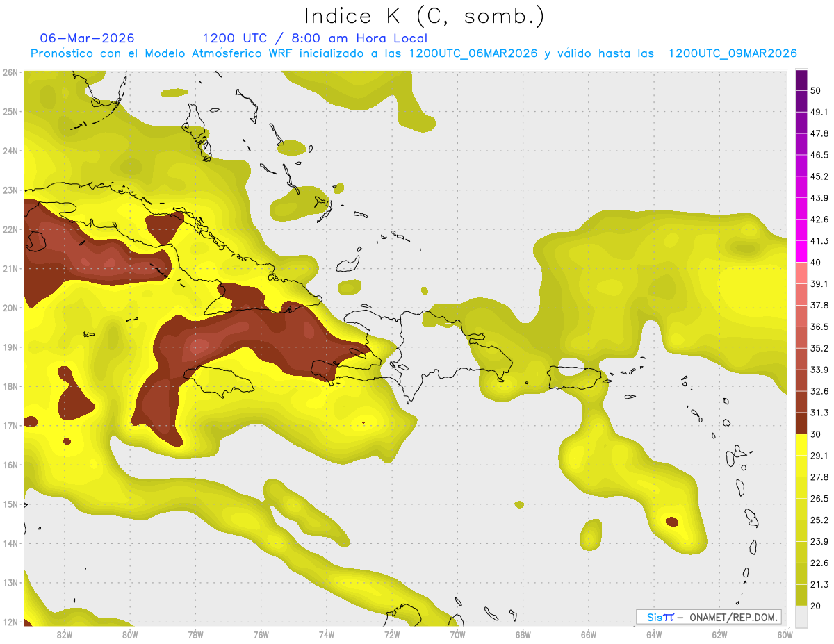Image resolution: width=834 pixels, height=644 pixels.
Task: Click legend value "43.9"
Action: pyautogui.click(x=819, y=198)
